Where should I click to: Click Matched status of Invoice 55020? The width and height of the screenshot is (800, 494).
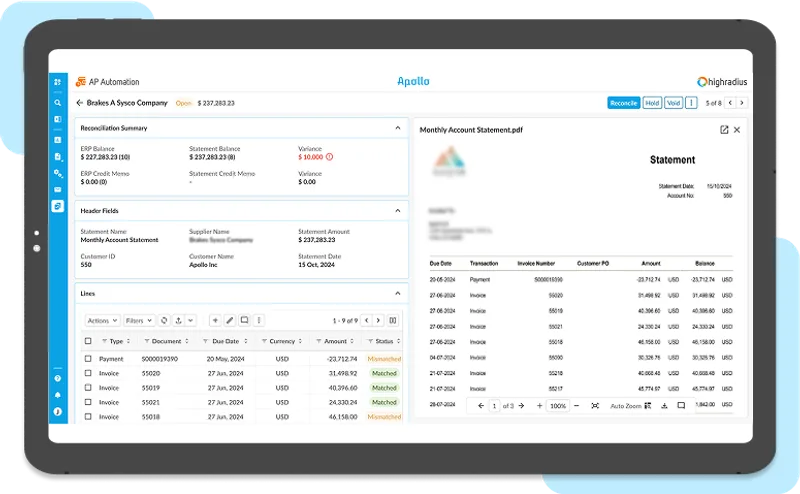click(384, 373)
